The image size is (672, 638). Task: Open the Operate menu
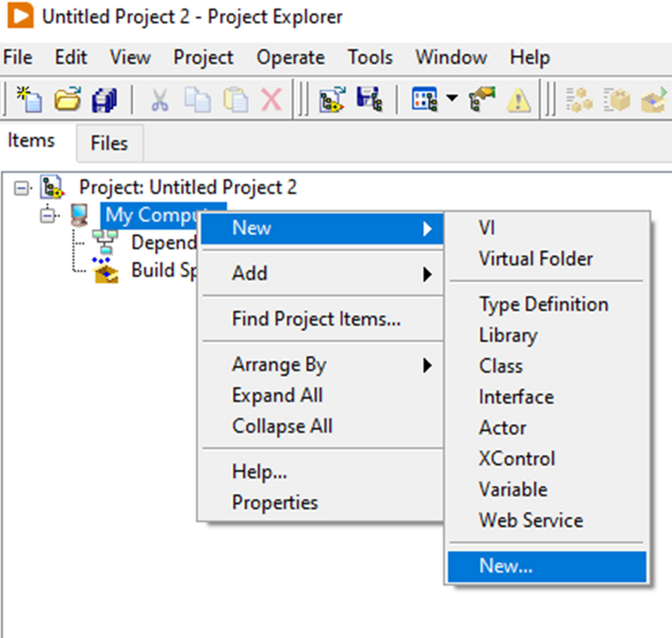[290, 57]
